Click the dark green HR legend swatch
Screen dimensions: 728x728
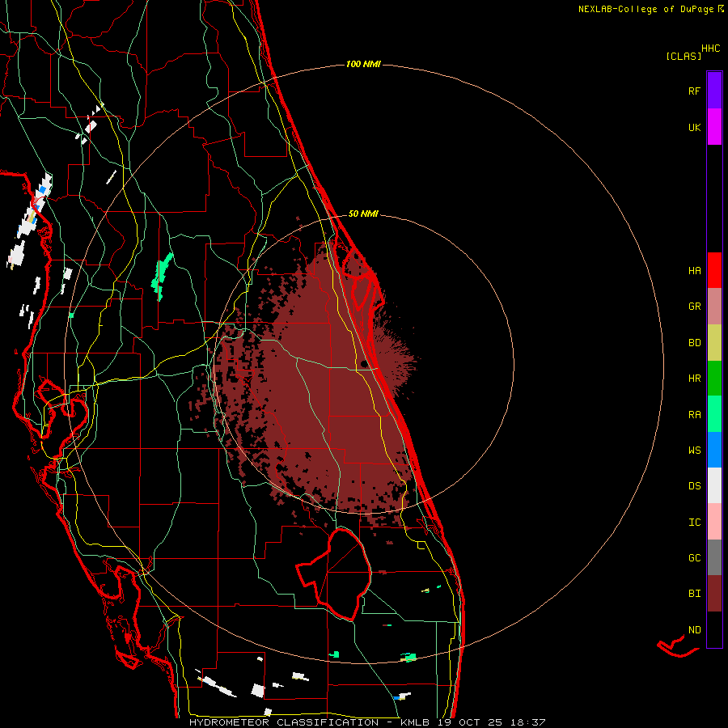click(714, 379)
